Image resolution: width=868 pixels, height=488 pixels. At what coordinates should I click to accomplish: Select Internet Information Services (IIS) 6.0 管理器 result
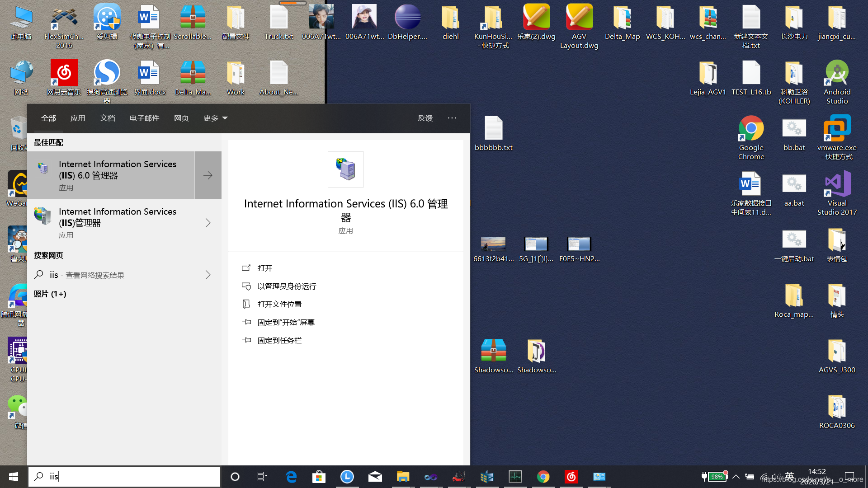pyautogui.click(x=111, y=175)
